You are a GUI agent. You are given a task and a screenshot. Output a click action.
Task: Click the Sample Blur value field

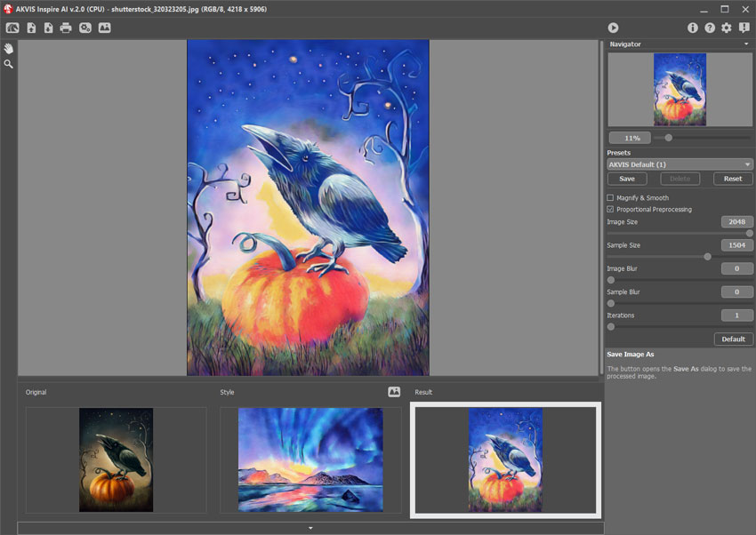pos(736,291)
